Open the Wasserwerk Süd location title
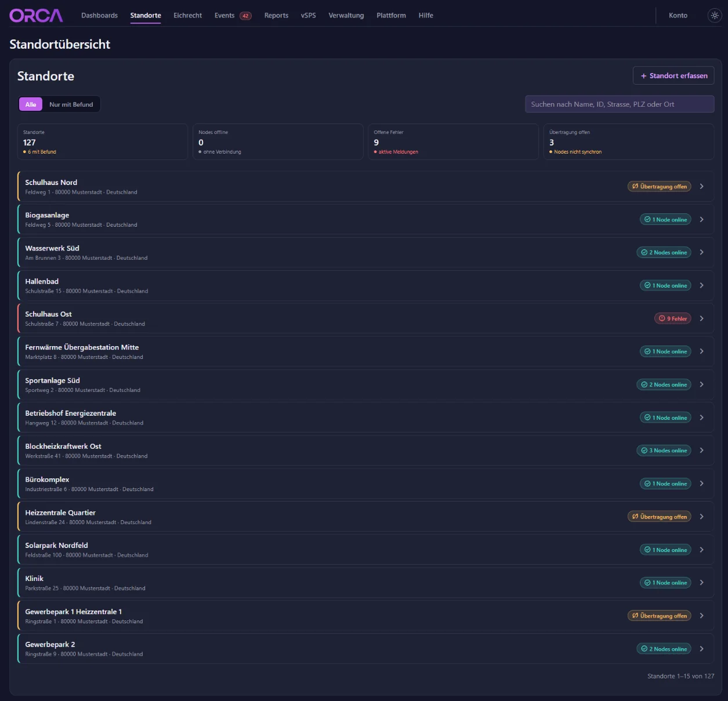 click(52, 248)
